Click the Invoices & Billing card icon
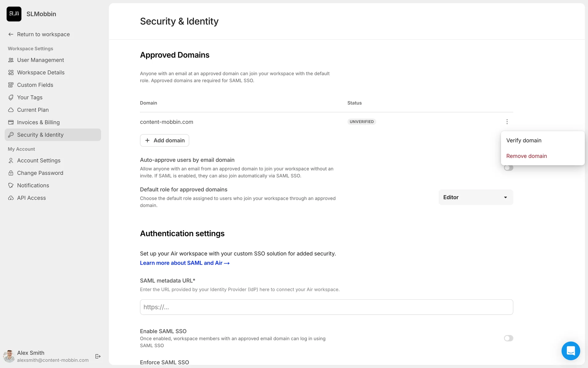 click(11, 122)
